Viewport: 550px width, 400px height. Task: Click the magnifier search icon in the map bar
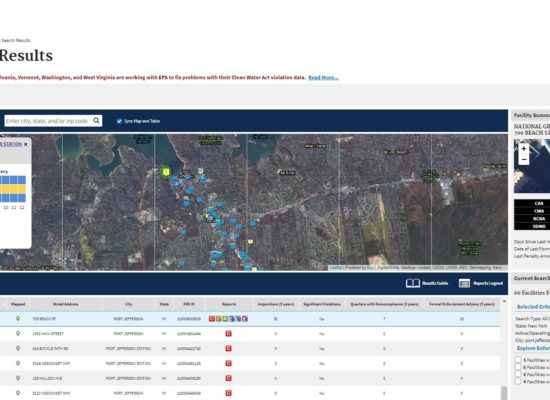tap(96, 121)
